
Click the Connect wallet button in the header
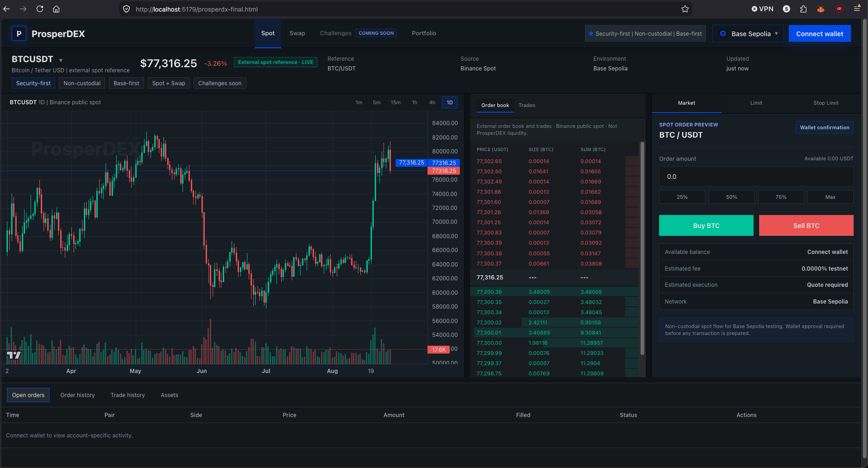tap(820, 34)
